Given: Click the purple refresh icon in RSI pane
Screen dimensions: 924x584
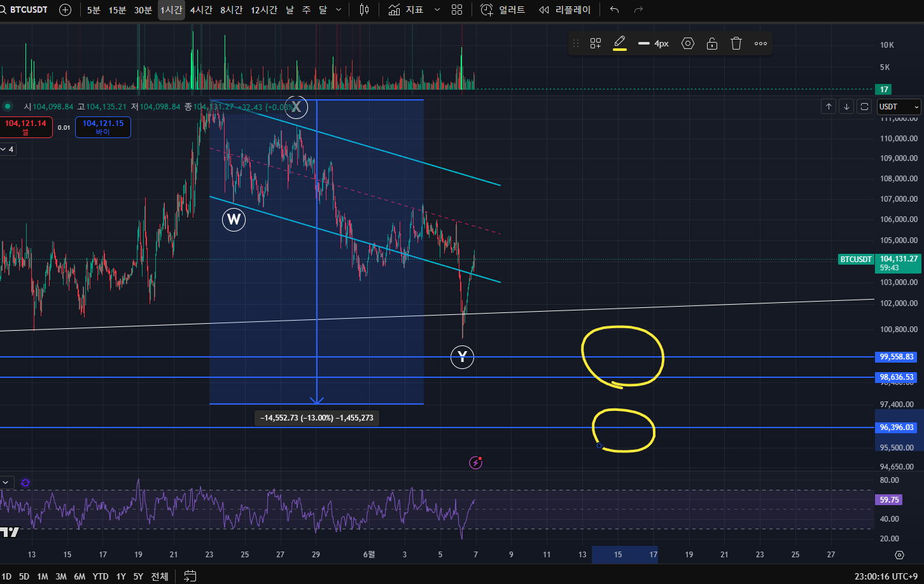Looking at the screenshot, I should (25, 483).
